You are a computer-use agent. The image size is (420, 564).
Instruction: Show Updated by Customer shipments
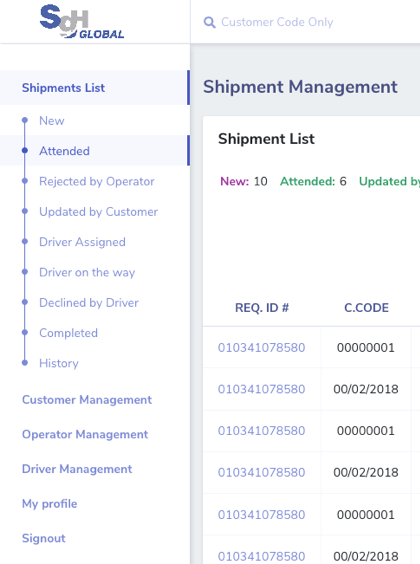(99, 212)
